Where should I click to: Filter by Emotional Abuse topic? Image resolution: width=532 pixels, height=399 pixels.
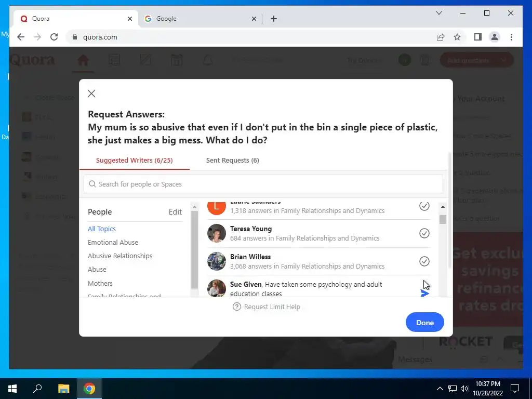(x=113, y=242)
